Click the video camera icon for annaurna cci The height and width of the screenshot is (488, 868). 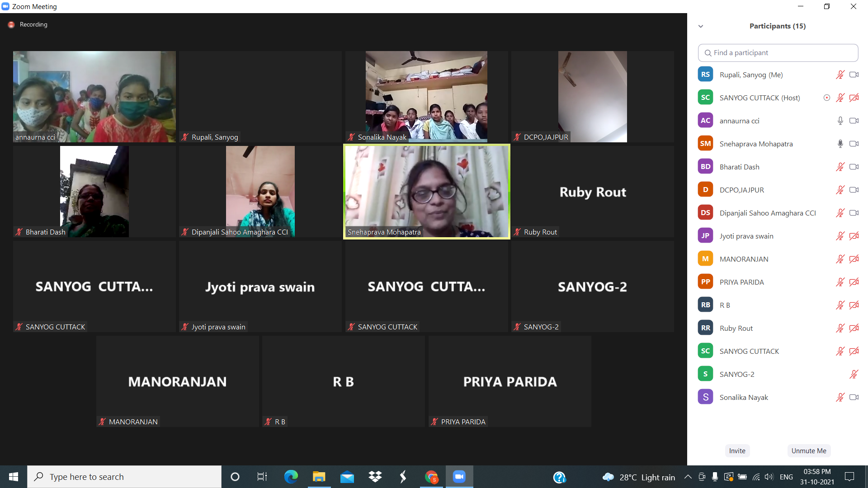tap(854, 121)
